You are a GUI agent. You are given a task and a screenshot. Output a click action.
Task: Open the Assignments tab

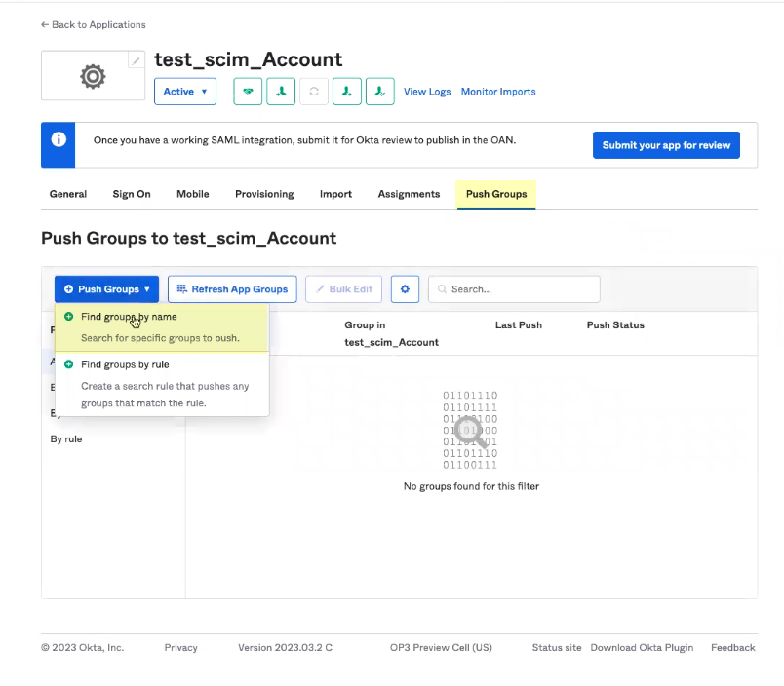tap(409, 194)
